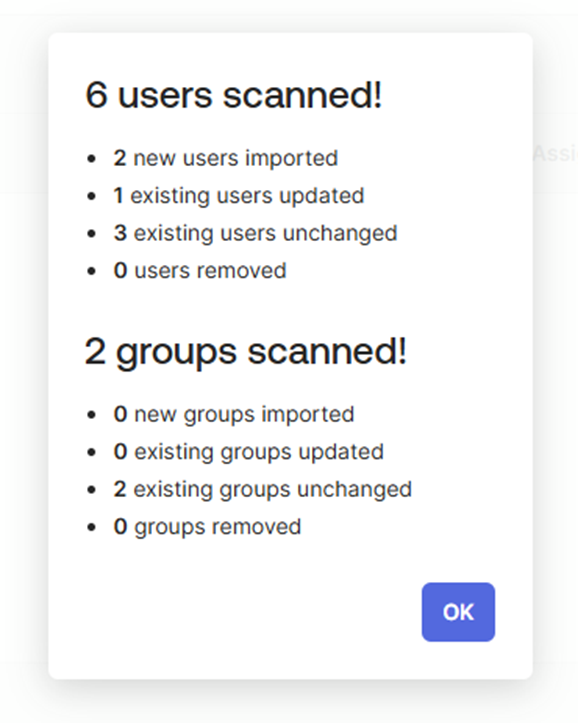Image resolution: width=578 pixels, height=723 pixels.
Task: Click the faded 'Assi' column header behind dialog
Action: point(555,154)
